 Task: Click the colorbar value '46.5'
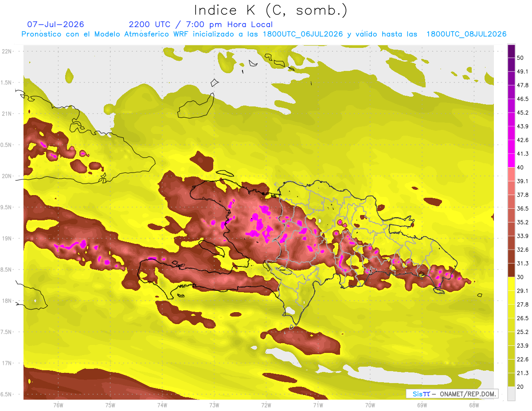click(523, 99)
